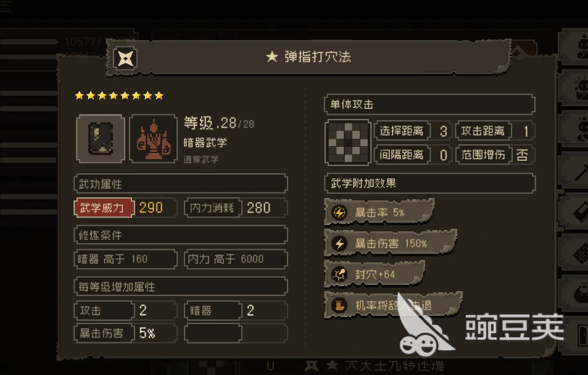Click the attack range grid pattern
This screenshot has height=375, width=588.
click(348, 142)
